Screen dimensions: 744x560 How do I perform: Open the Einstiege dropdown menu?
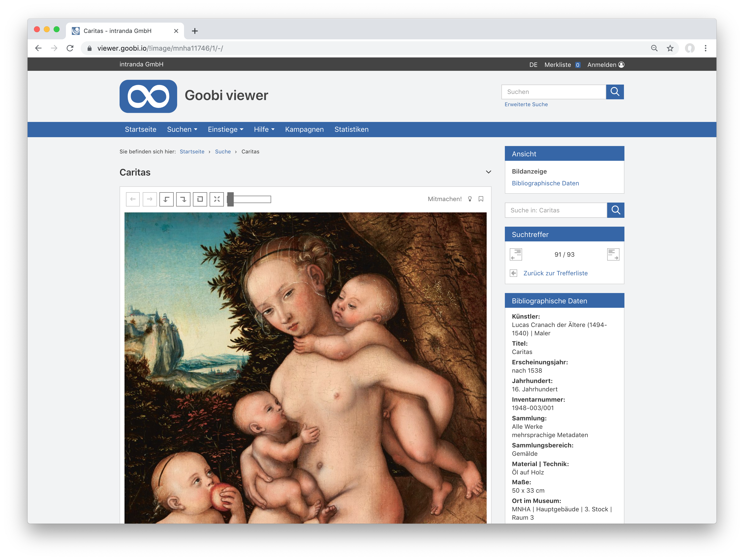(225, 129)
